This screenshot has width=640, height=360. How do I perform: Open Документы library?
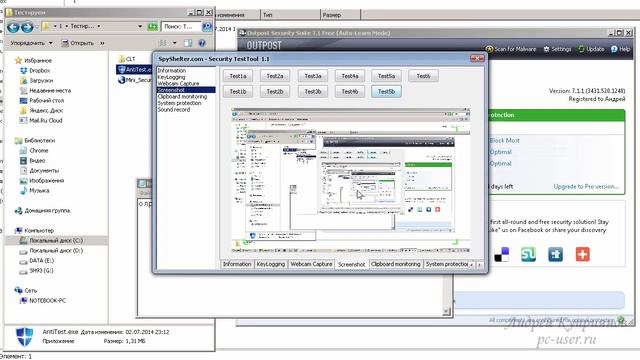coord(40,171)
